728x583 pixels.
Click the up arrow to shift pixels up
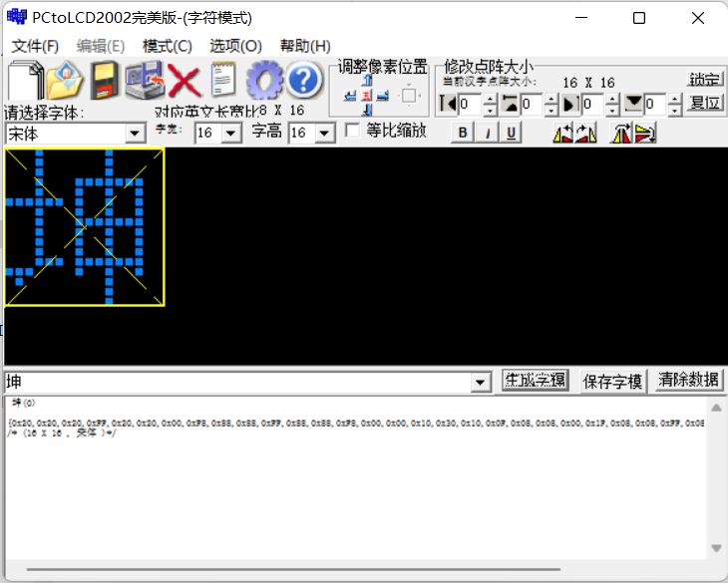(367, 81)
